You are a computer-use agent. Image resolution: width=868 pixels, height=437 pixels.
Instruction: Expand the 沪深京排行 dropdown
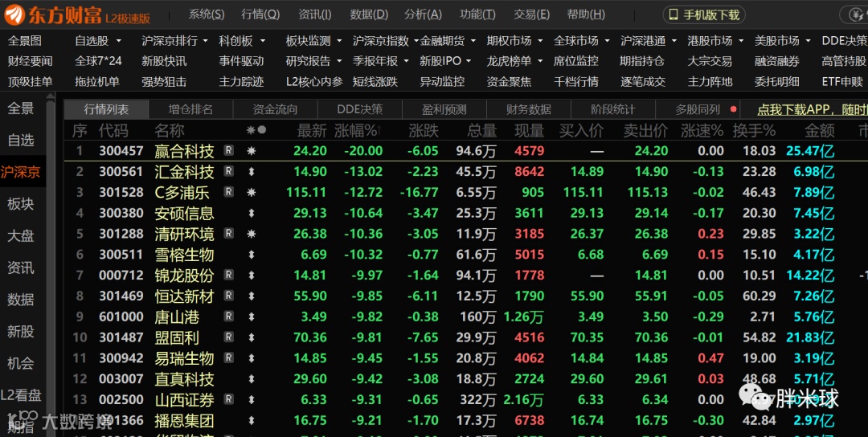(205, 41)
